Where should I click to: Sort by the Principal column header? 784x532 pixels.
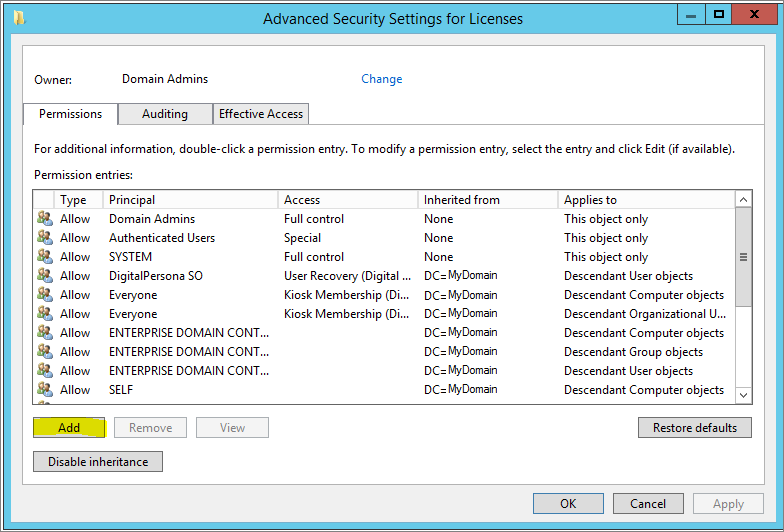tap(190, 200)
